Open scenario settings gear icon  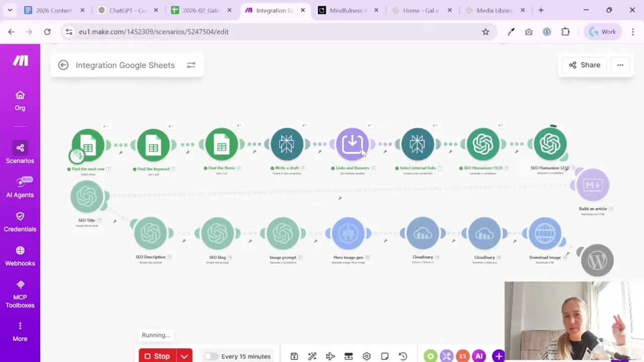click(x=367, y=356)
